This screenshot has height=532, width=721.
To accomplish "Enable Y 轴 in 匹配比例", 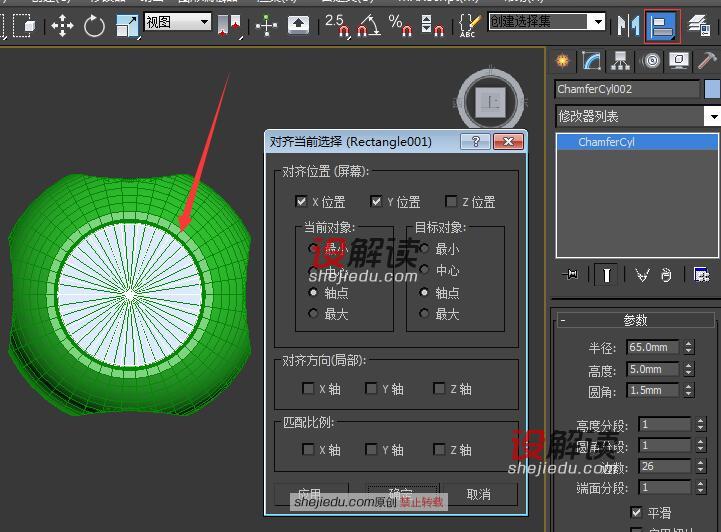I will coord(371,449).
